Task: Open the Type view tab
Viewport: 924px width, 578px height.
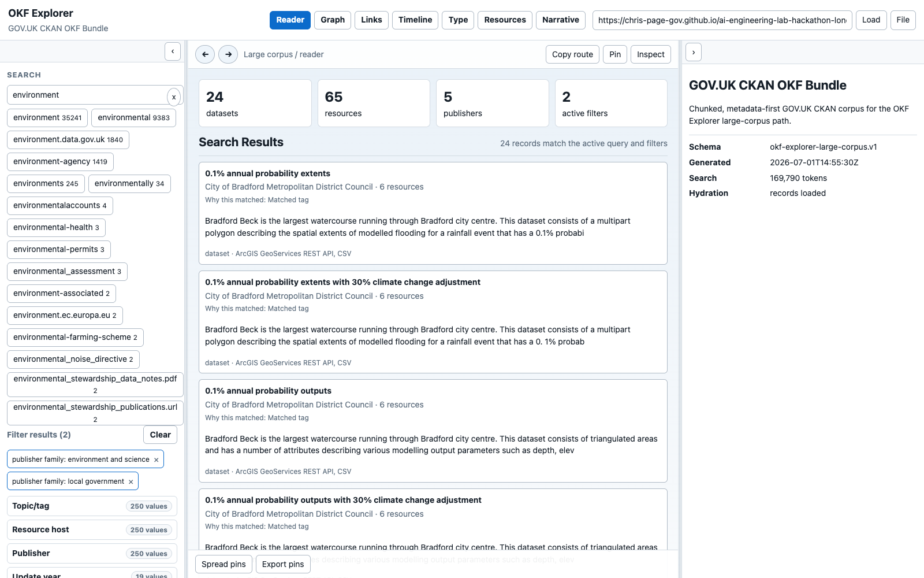Action: [x=458, y=20]
